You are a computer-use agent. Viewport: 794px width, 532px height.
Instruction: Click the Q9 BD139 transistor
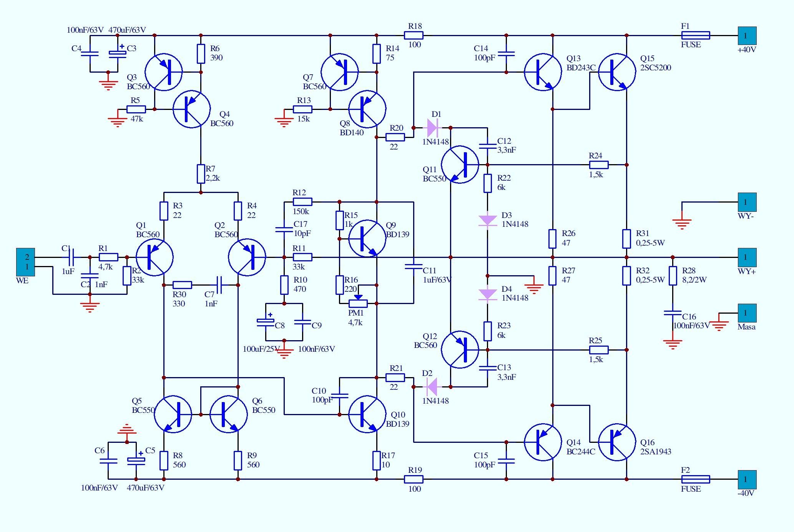click(x=367, y=239)
